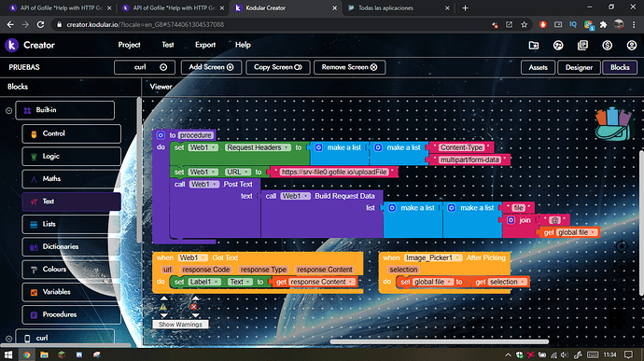Click the Kodular Creator logo icon

pos(11,45)
